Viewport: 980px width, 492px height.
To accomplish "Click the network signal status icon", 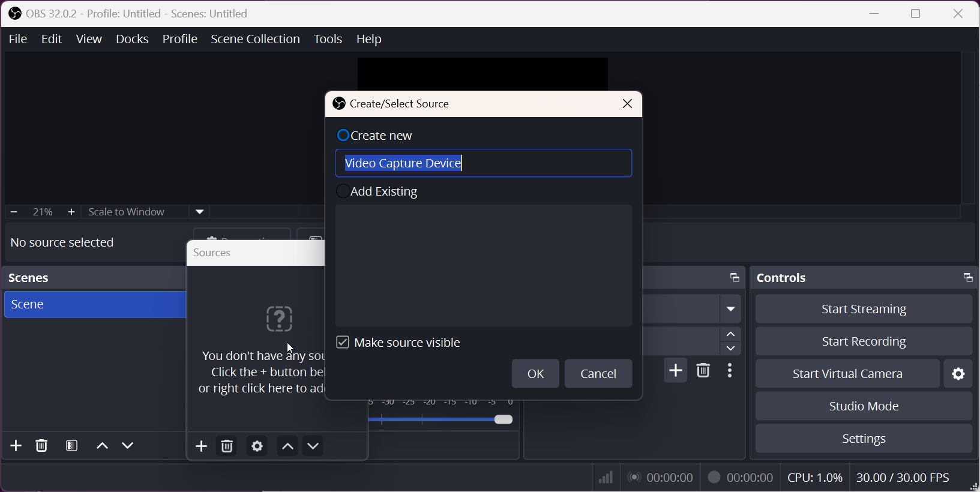I will [x=606, y=478].
